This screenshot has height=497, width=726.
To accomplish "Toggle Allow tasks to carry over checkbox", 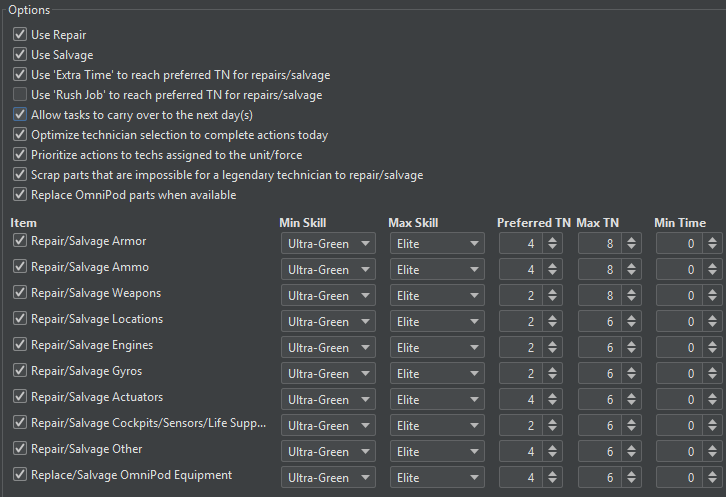I will click(x=20, y=115).
